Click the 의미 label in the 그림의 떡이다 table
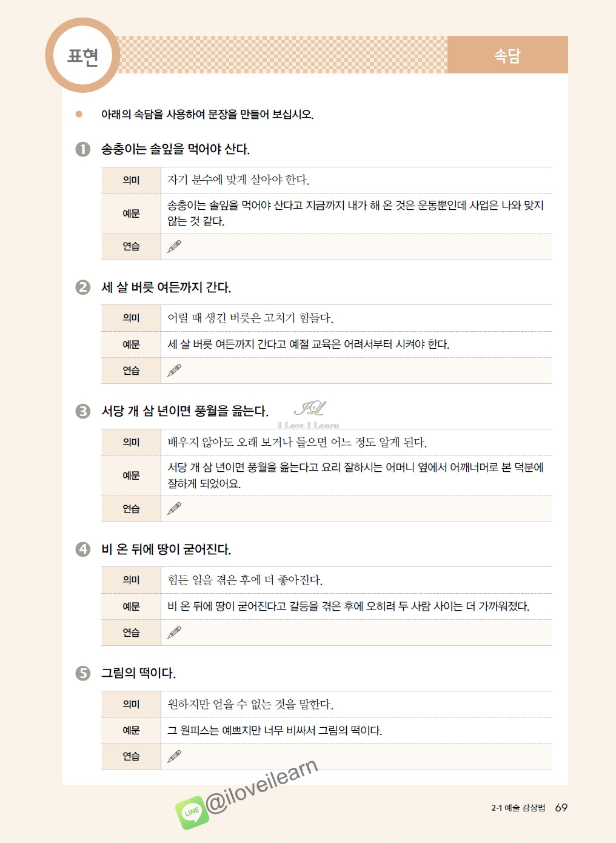Image resolution: width=616 pixels, height=843 pixels. click(131, 704)
